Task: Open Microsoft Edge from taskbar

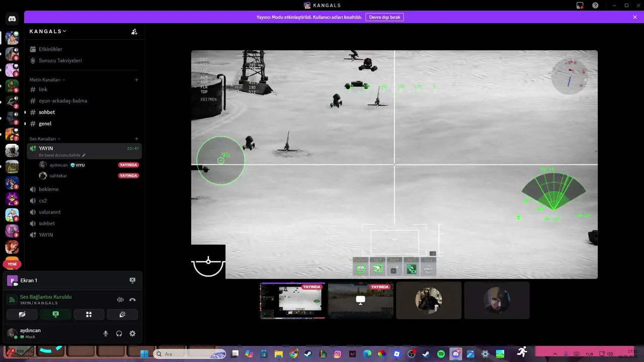Action: click(367, 354)
